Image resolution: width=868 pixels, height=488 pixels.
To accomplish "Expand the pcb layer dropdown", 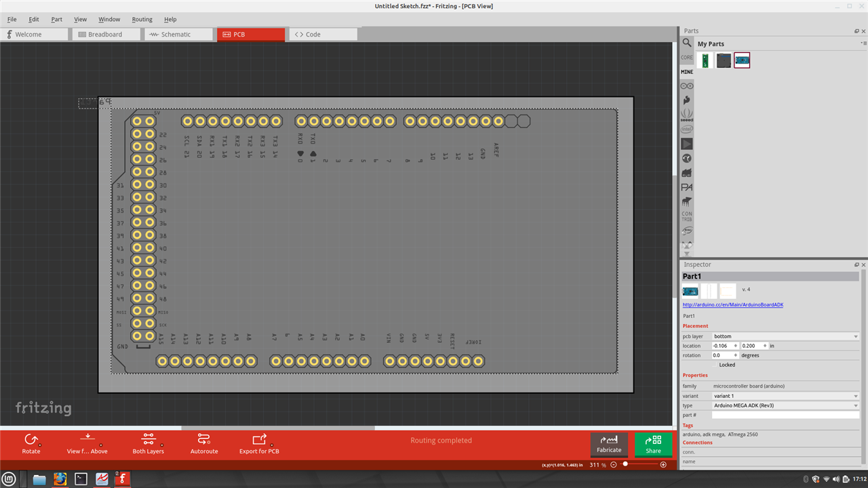I will click(785, 336).
